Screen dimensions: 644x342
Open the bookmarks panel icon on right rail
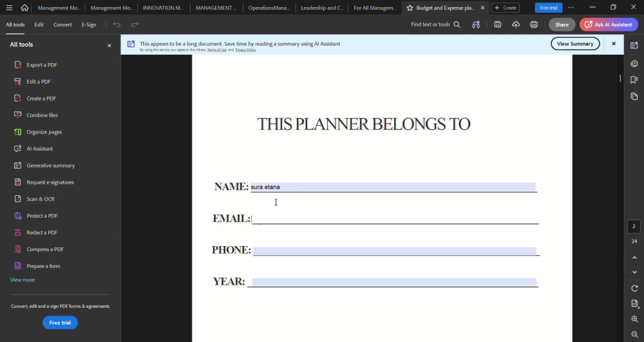click(634, 80)
